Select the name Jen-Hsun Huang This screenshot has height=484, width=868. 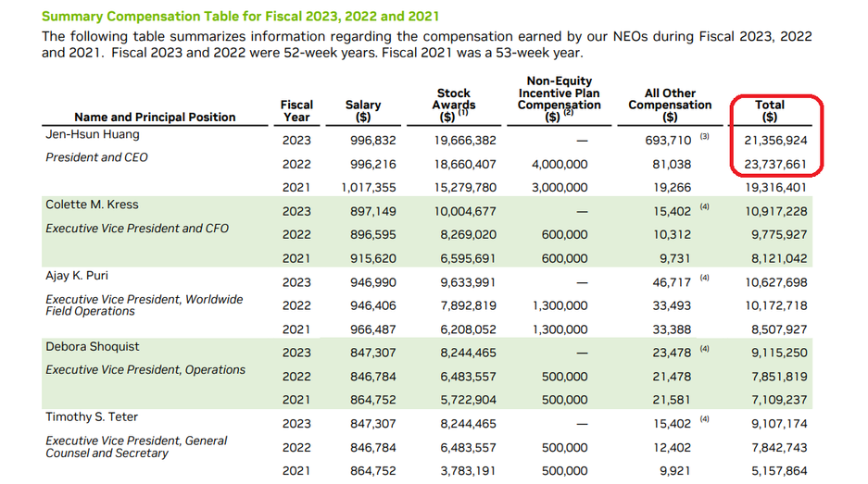pos(93,135)
